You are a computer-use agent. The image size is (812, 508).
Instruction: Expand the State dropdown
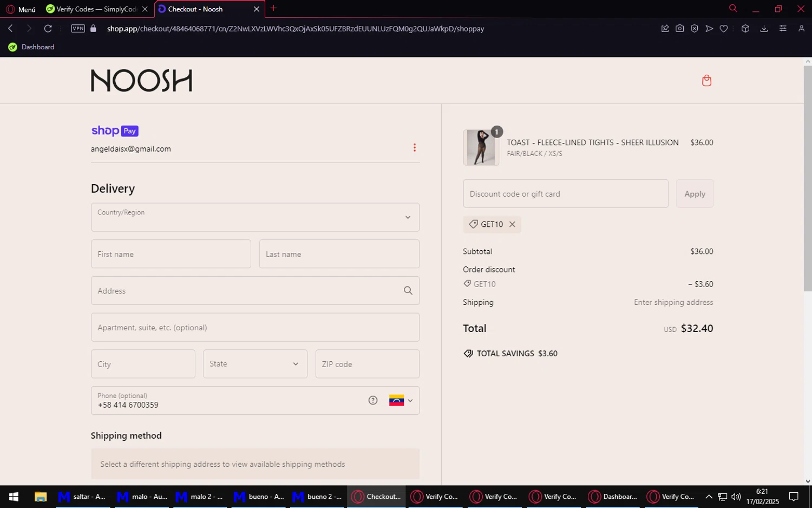pos(255,364)
